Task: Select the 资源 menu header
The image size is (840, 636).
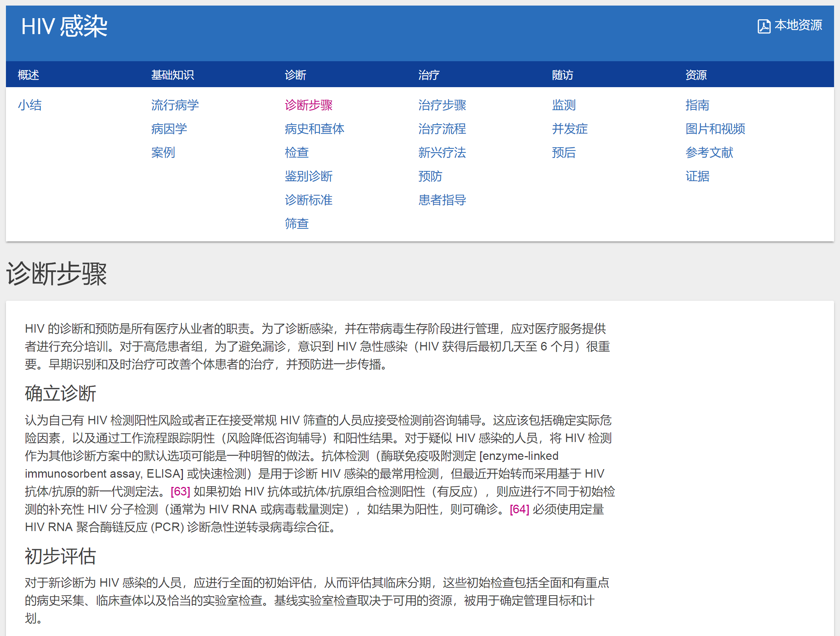Action: tap(696, 75)
